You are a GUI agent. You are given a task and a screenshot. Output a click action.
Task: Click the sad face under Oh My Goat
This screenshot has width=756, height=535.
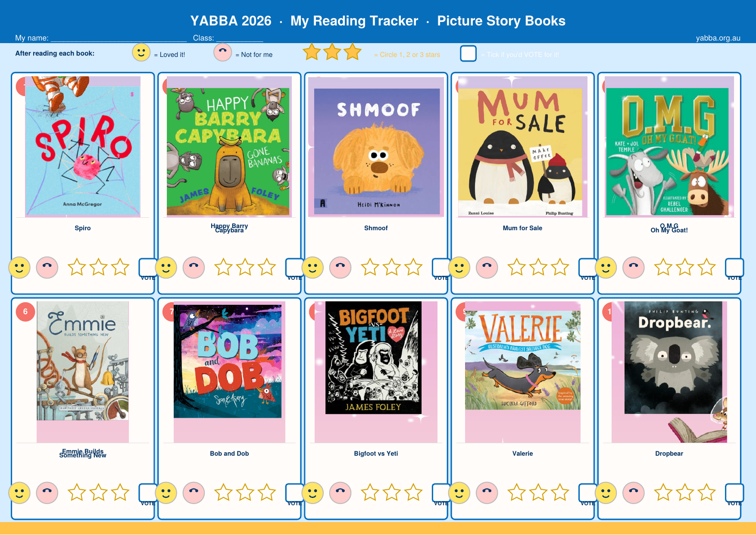tap(633, 268)
